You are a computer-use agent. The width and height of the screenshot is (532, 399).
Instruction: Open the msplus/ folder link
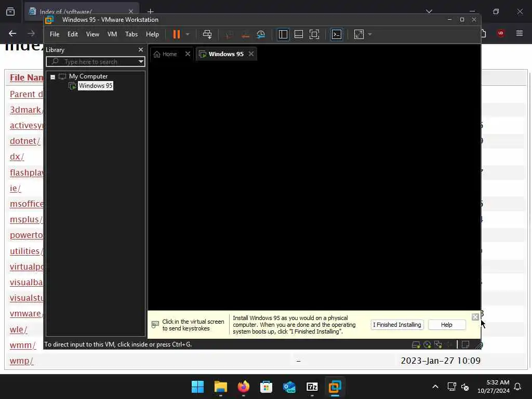tap(26, 220)
